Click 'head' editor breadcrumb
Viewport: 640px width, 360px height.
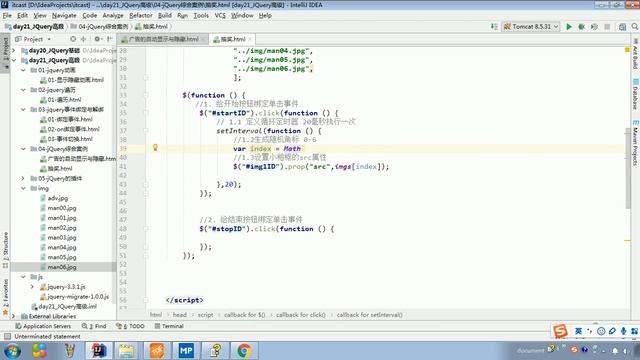pyautogui.click(x=180, y=315)
